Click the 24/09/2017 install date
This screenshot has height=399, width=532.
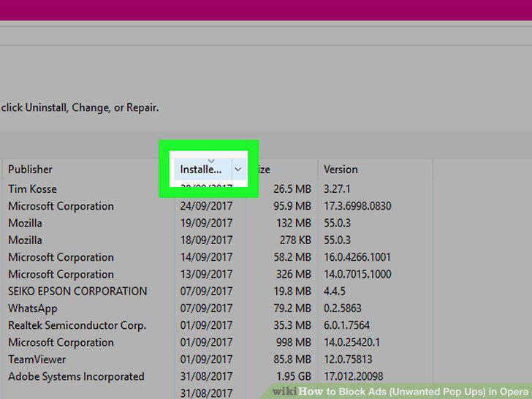[x=206, y=206]
